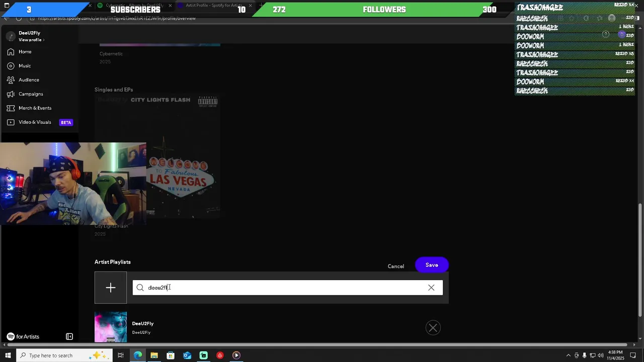This screenshot has width=644, height=362.
Task: Click the Merch & Events shirt icon
Action: click(x=11, y=108)
